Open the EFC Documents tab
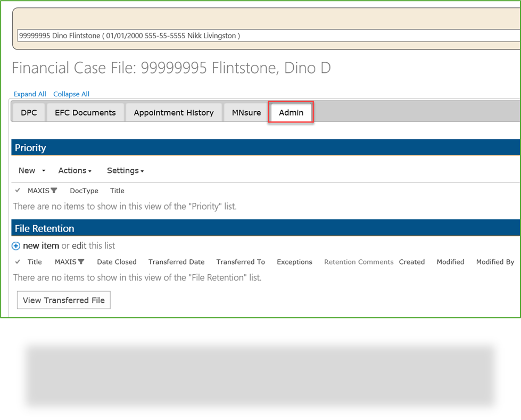The height and width of the screenshot is (420, 521). point(85,112)
